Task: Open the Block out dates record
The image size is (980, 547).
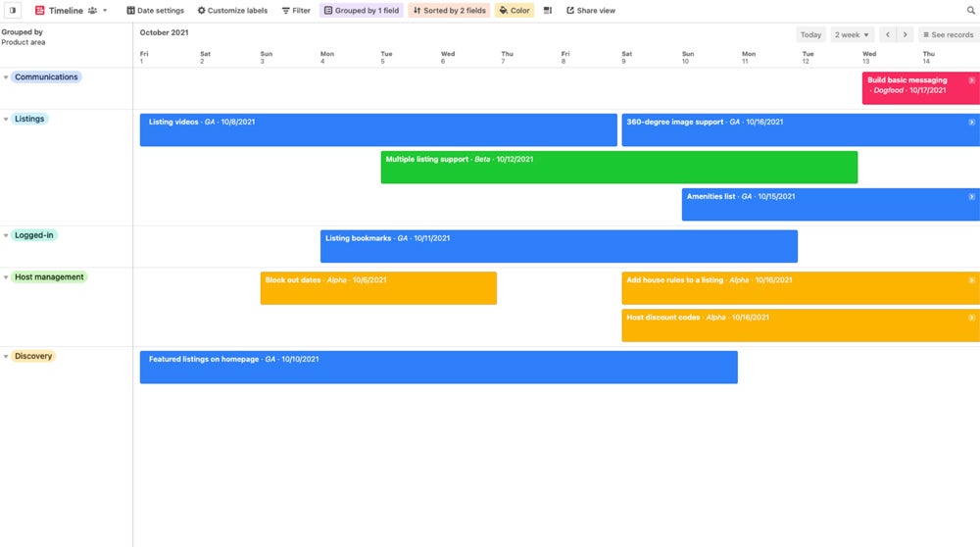Action: (x=378, y=288)
